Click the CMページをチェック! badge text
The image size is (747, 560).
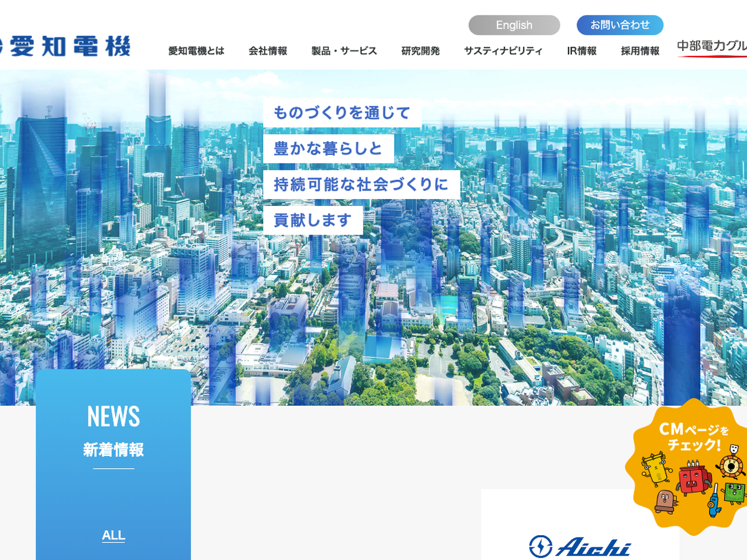point(693,437)
